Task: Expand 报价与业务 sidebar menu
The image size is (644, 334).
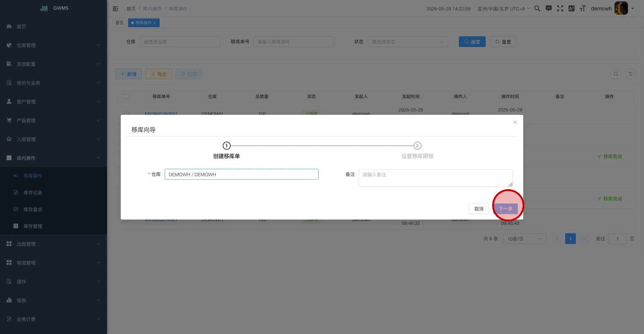Action: tap(54, 83)
